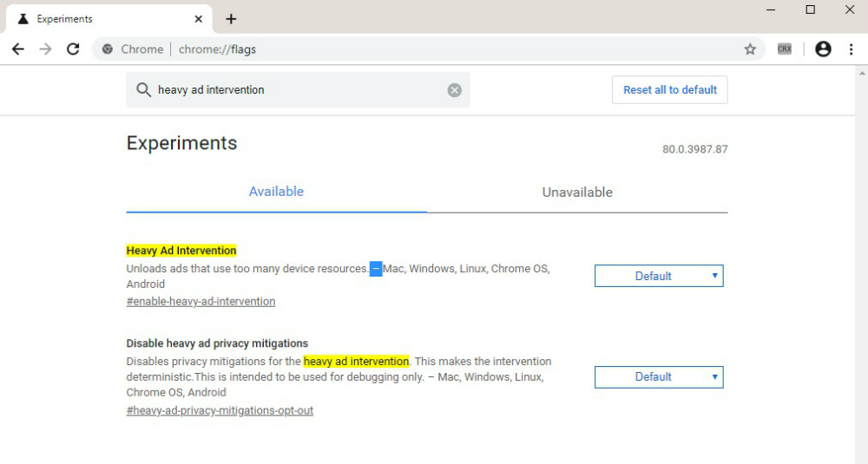Click the version number 80.0.3987.87
868x464 pixels.
(694, 149)
